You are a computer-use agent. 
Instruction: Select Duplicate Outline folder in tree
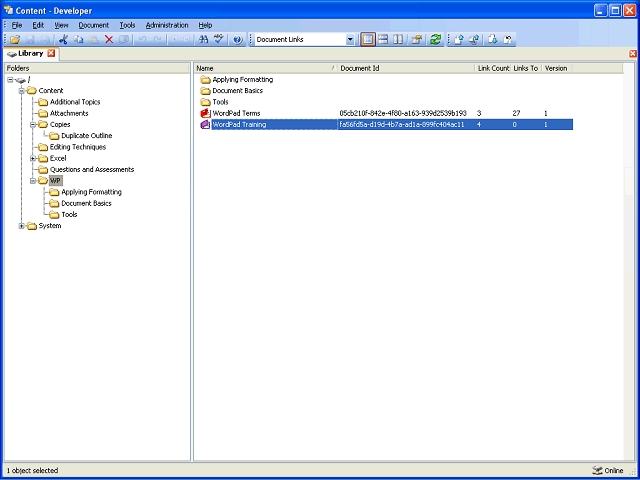pos(87,136)
